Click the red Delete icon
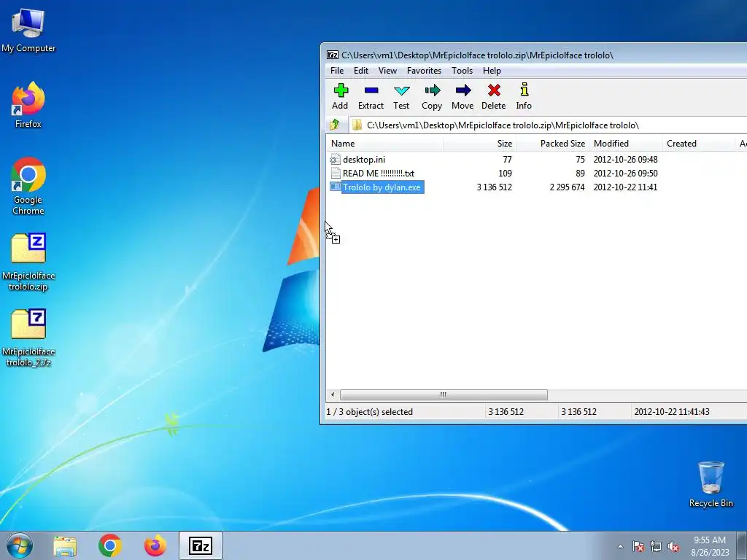This screenshot has width=747, height=560. [494, 90]
